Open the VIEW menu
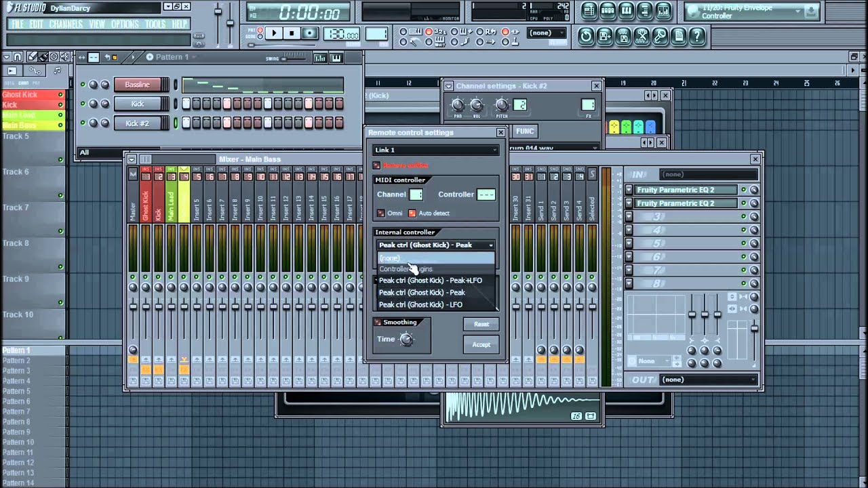The width and height of the screenshot is (868, 488). pos(97,24)
